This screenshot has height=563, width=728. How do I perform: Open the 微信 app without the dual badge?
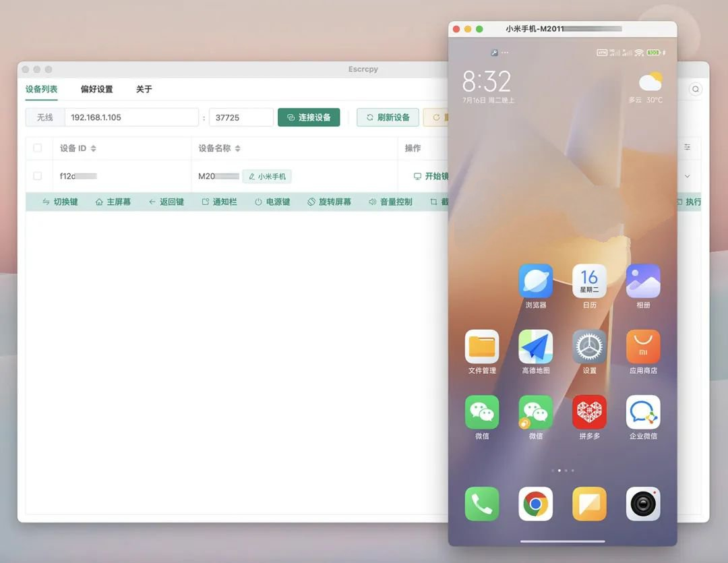(482, 412)
